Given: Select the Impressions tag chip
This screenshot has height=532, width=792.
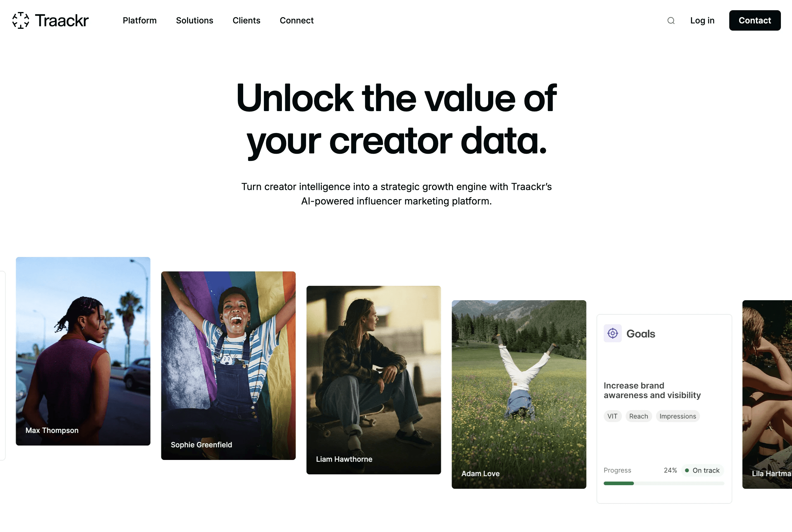Looking at the screenshot, I should pyautogui.click(x=677, y=416).
